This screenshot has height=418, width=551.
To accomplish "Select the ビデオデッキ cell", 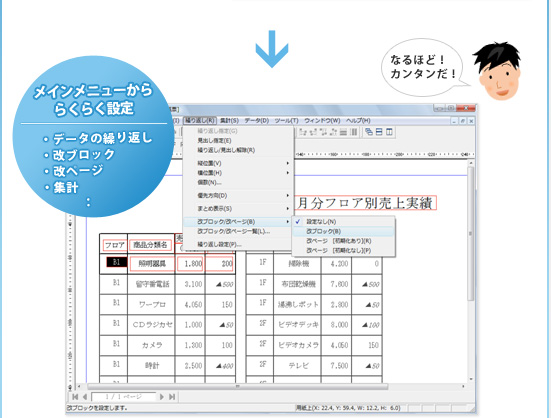I will click(x=298, y=325).
